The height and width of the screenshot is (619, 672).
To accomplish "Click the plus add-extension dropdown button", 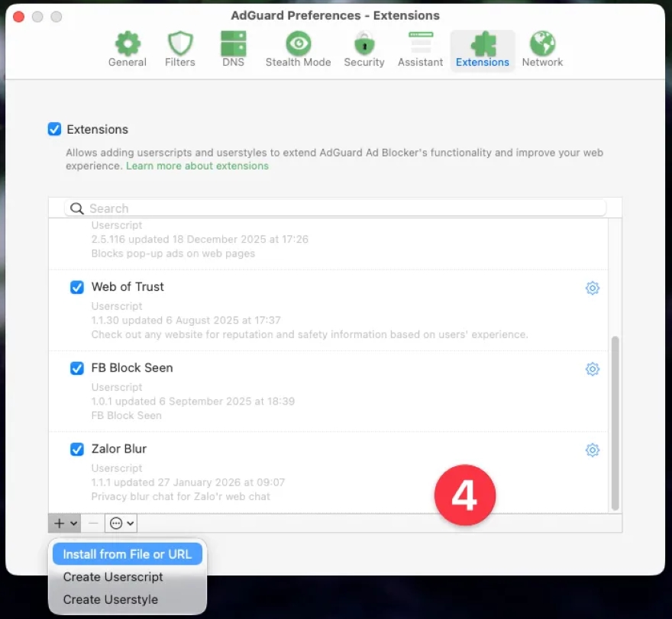I will [65, 523].
